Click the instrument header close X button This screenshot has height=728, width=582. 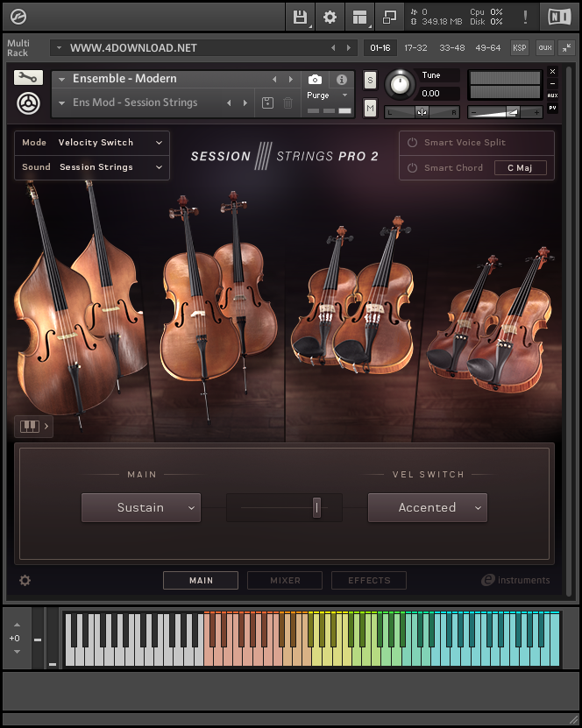[552, 72]
